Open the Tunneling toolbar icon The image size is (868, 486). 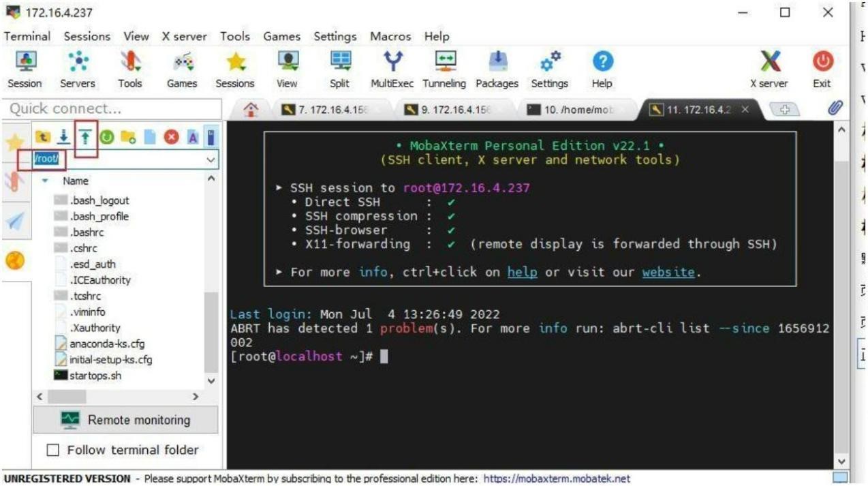pyautogui.click(x=444, y=70)
